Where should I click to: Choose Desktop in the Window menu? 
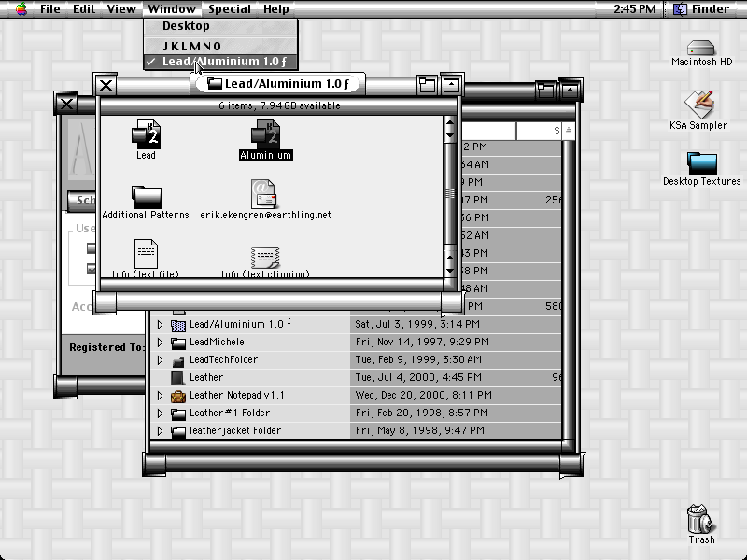pyautogui.click(x=220, y=26)
